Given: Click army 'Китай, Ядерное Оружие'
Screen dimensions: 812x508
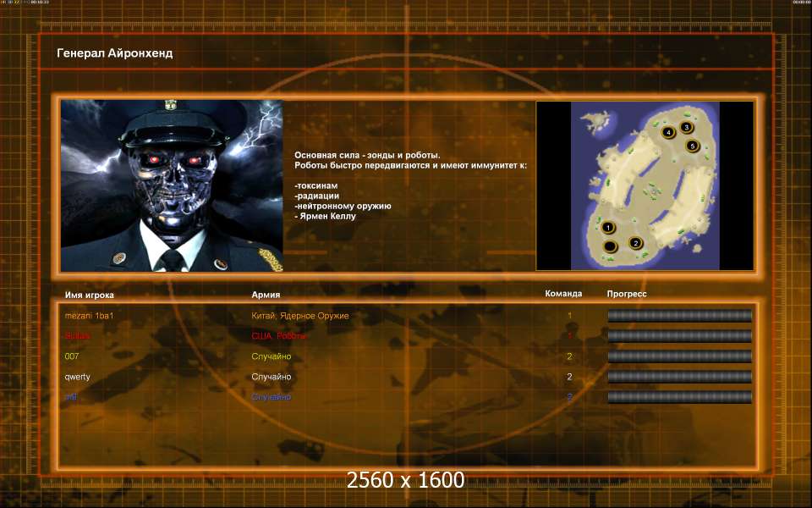Looking at the screenshot, I should click(299, 316).
